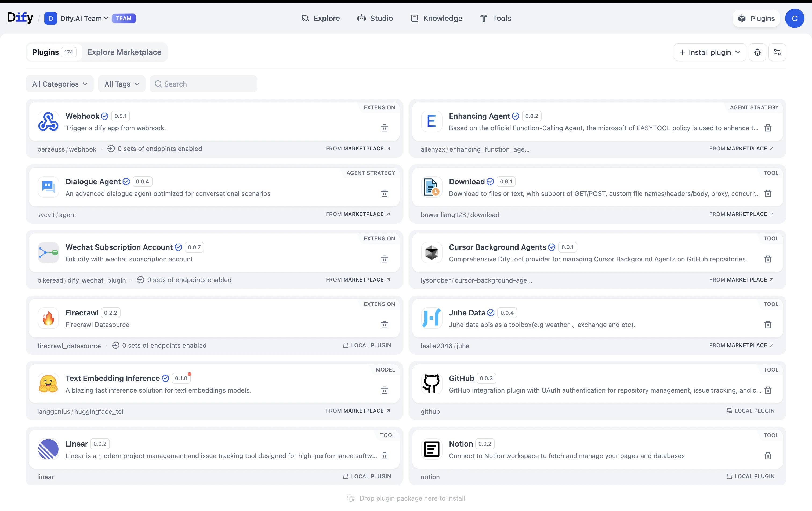Expand the Install plugin dropdown
Image resolution: width=812 pixels, height=511 pixels.
[709, 52]
